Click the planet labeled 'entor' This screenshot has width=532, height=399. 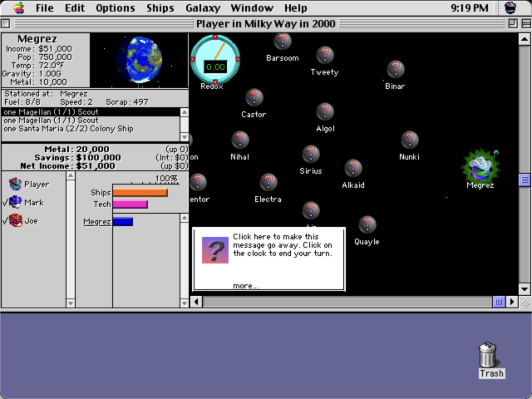point(198,182)
